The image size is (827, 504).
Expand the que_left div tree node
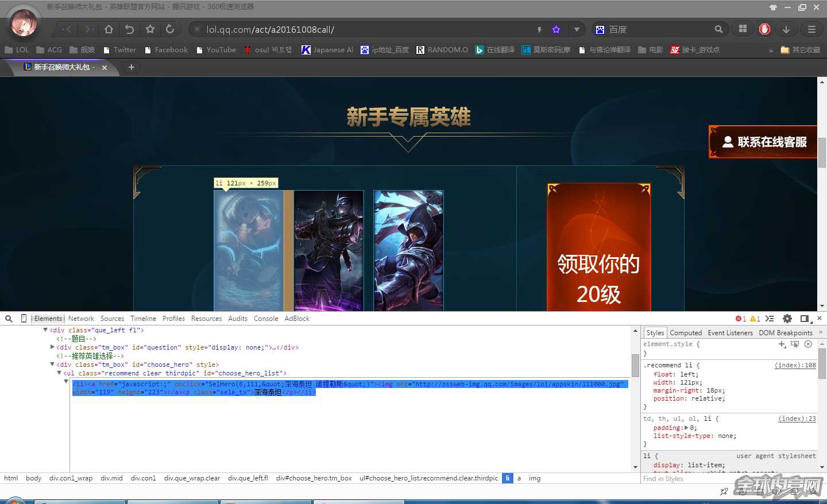tap(45, 330)
